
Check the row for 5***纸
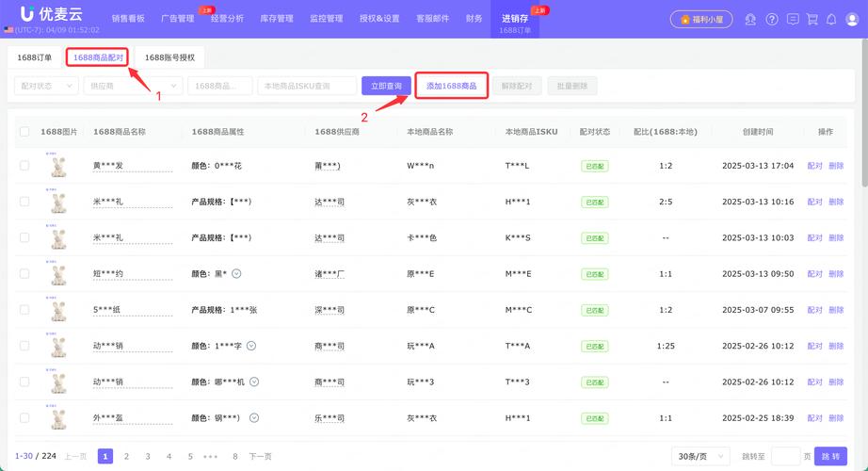[x=24, y=310]
